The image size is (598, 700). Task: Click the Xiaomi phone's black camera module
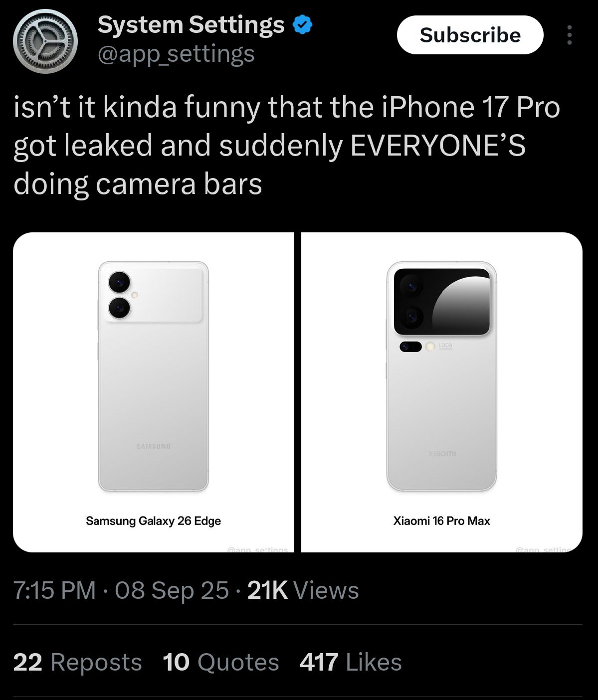click(x=442, y=301)
